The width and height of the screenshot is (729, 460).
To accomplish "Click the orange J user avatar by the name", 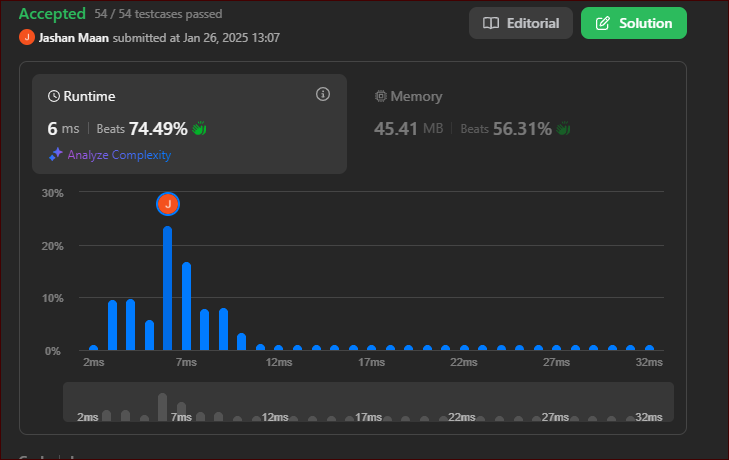I will tap(27, 37).
